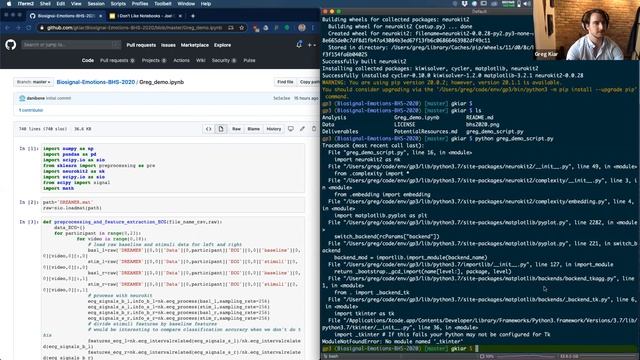Open the iTerm2 application menu

pyautogui.click(x=25, y=4)
